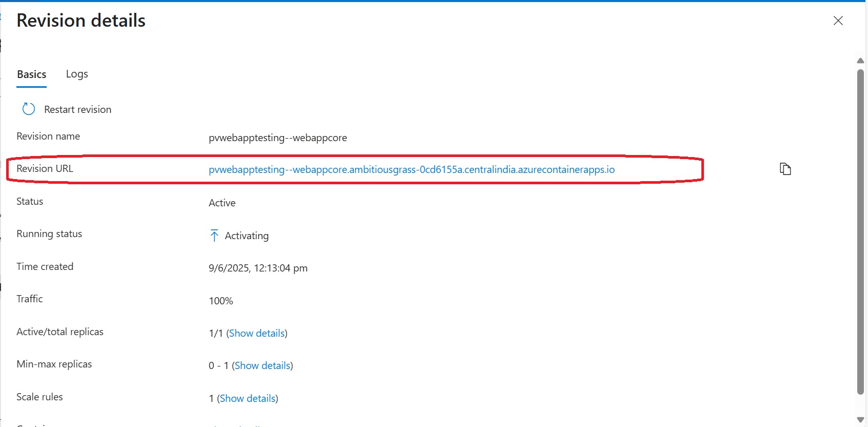868x427 pixels.
Task: Show details for Active/total replicas
Action: pyautogui.click(x=256, y=334)
